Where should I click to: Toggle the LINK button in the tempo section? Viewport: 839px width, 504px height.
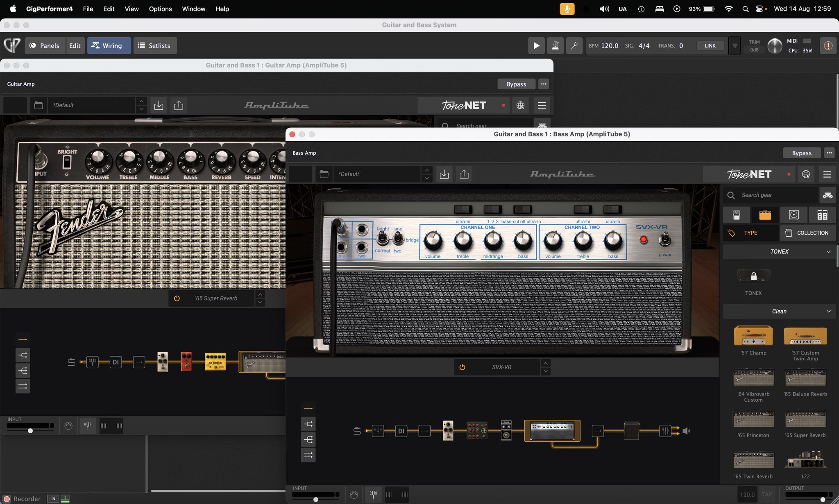(x=710, y=46)
